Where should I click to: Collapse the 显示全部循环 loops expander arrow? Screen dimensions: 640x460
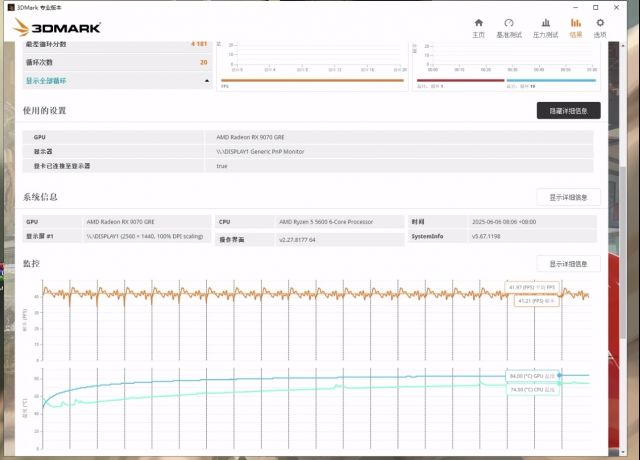(x=207, y=80)
